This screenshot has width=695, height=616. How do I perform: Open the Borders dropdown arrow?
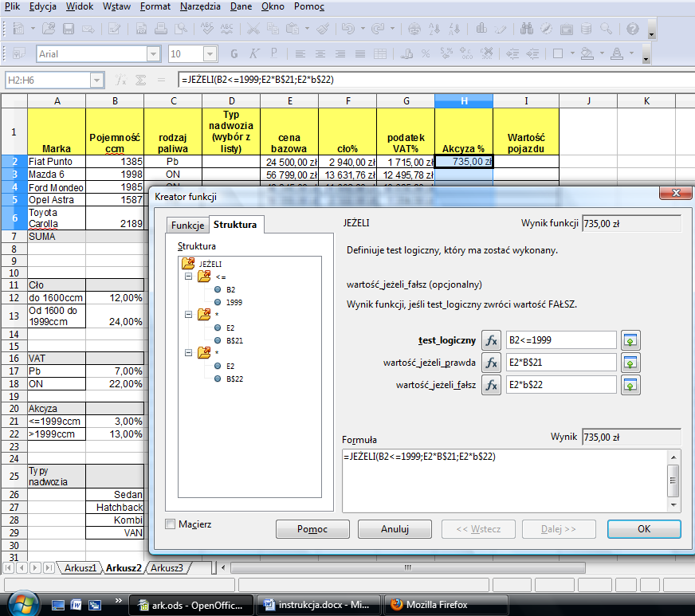tap(572, 54)
